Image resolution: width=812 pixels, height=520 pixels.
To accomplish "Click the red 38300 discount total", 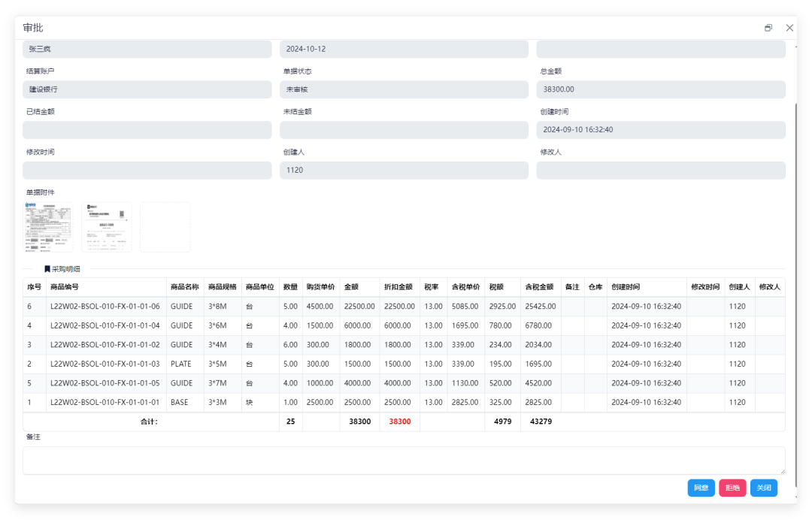I will coord(400,421).
